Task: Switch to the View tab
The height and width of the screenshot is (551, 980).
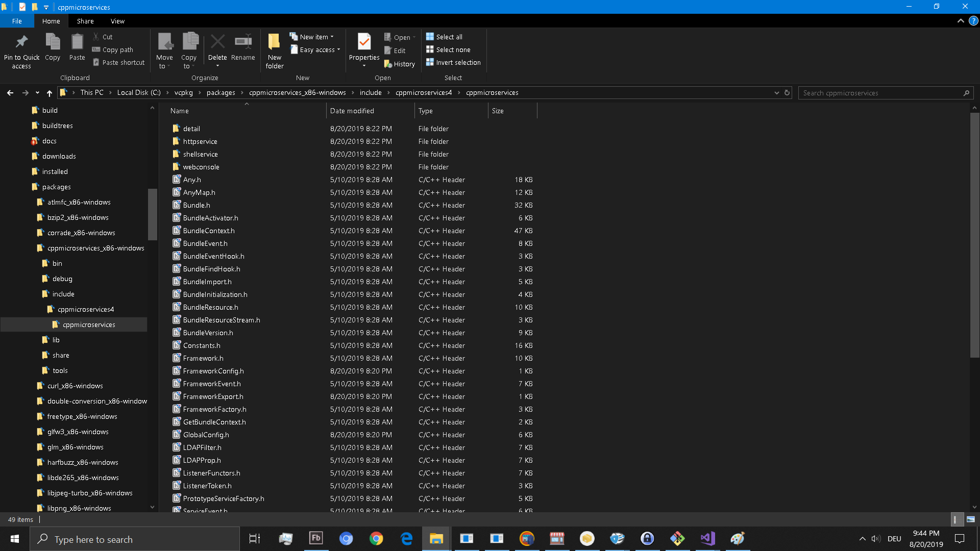Action: click(117, 21)
